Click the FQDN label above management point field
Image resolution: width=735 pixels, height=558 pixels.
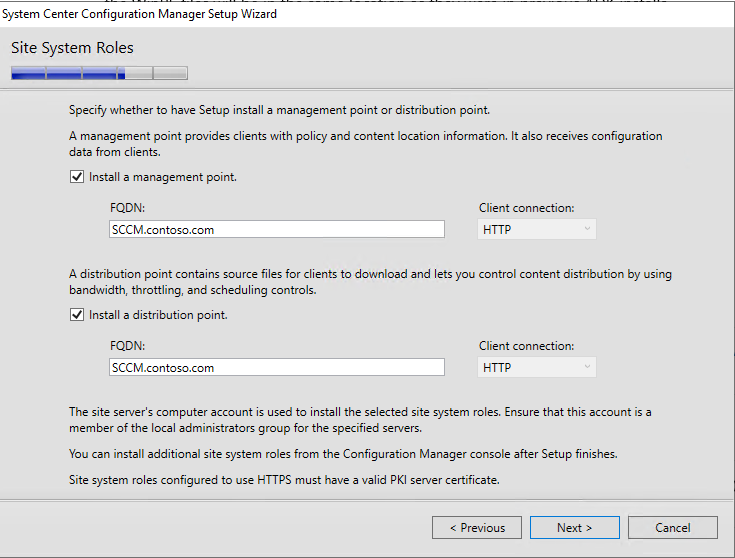(x=128, y=208)
